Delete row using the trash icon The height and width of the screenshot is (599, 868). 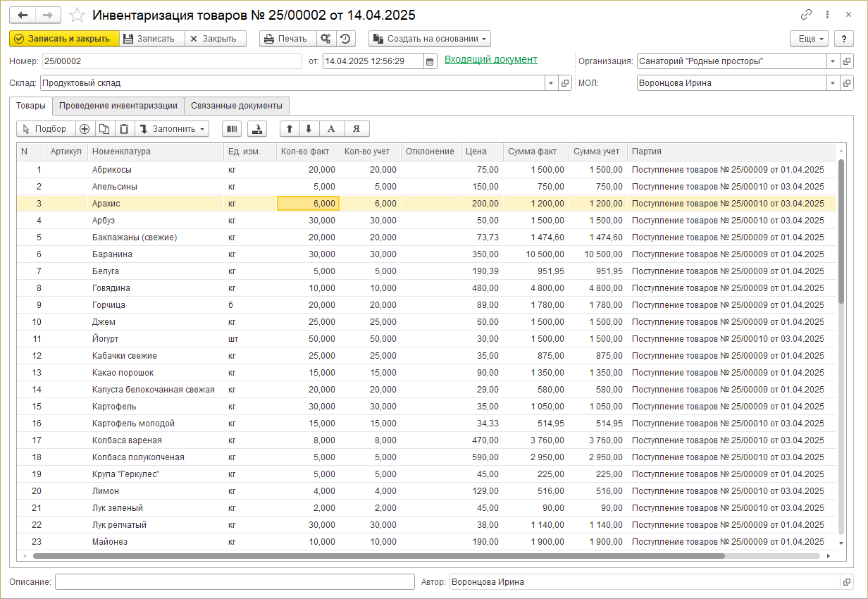click(124, 129)
